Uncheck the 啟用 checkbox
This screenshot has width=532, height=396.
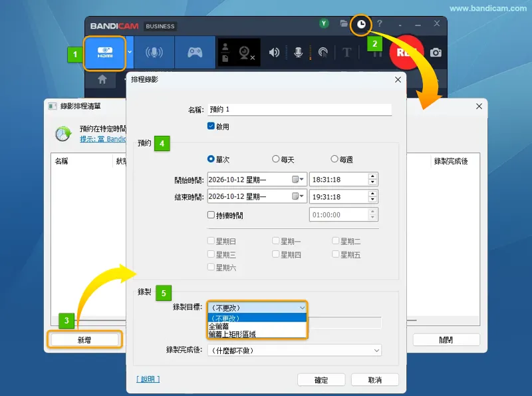(x=211, y=126)
